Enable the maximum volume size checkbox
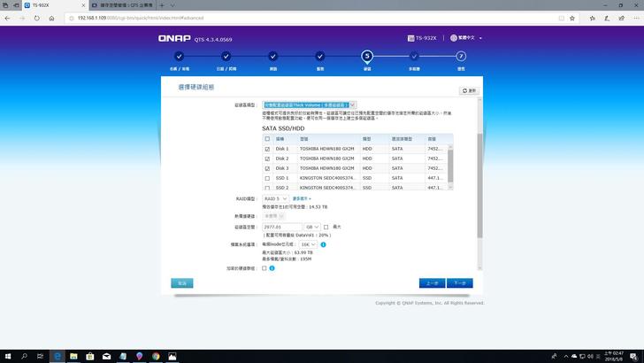644x363 pixels. click(x=326, y=227)
